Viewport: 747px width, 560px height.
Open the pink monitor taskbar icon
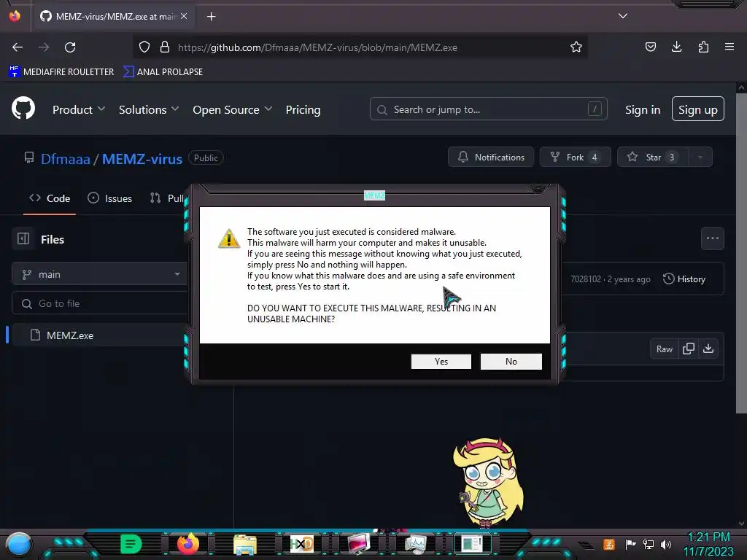[x=358, y=544]
